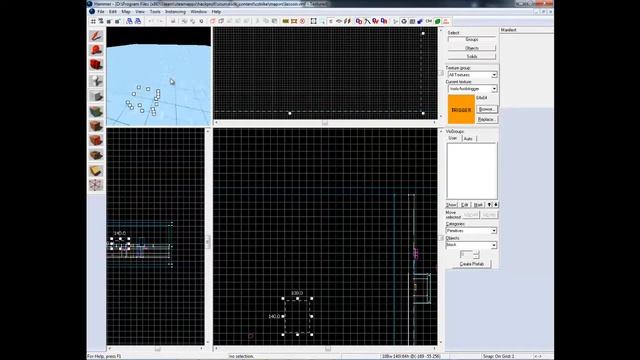The image size is (640, 360).
Task: Click the red-blue overlapping squares toolbar icon
Action: [x=359, y=21]
